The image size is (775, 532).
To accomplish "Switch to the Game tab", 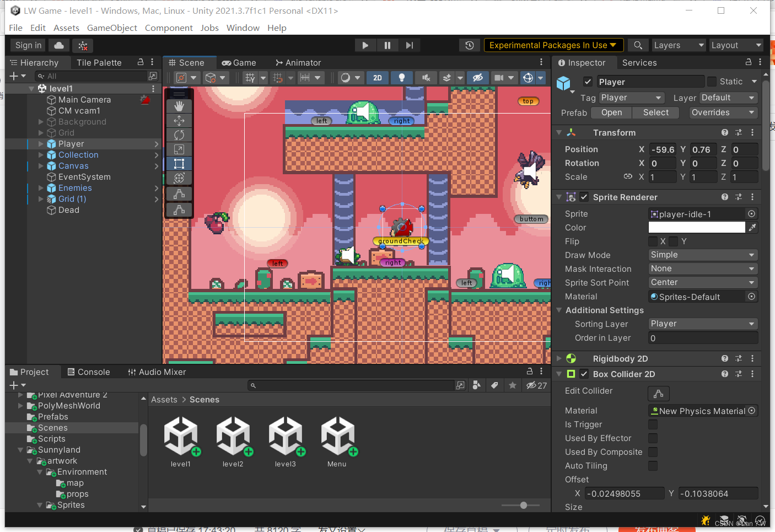I will pos(239,63).
